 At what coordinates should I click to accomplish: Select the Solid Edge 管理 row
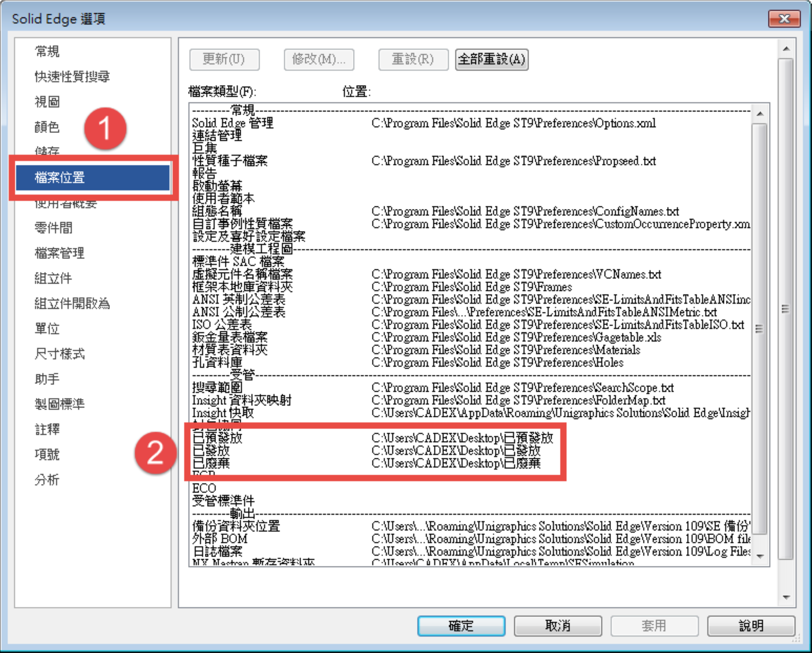[x=471, y=123]
